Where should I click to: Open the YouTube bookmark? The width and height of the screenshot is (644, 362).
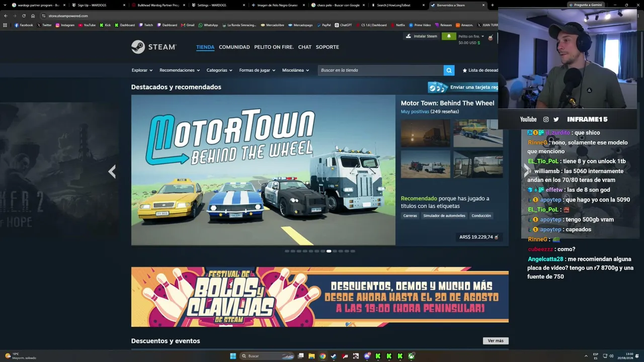coord(87,25)
